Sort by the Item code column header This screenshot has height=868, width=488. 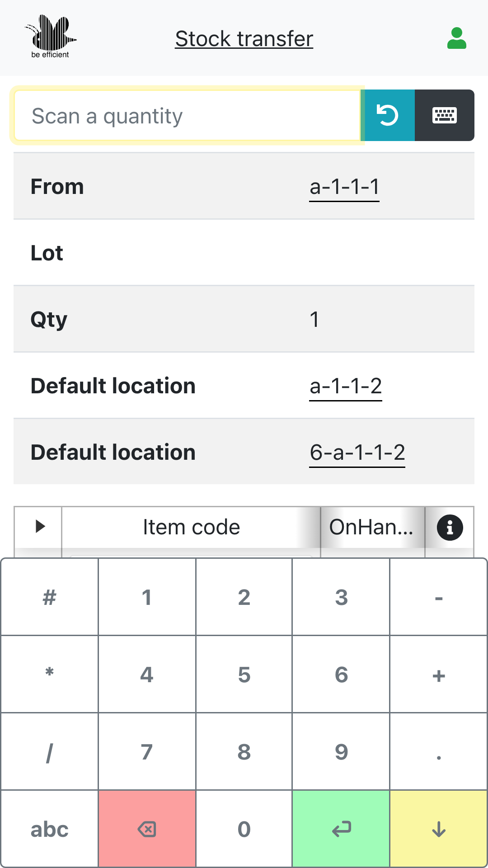[x=191, y=527]
